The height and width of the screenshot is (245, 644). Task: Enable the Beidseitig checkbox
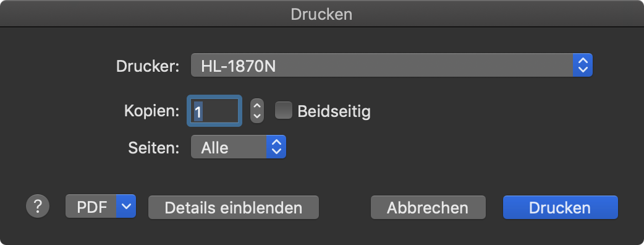(284, 110)
